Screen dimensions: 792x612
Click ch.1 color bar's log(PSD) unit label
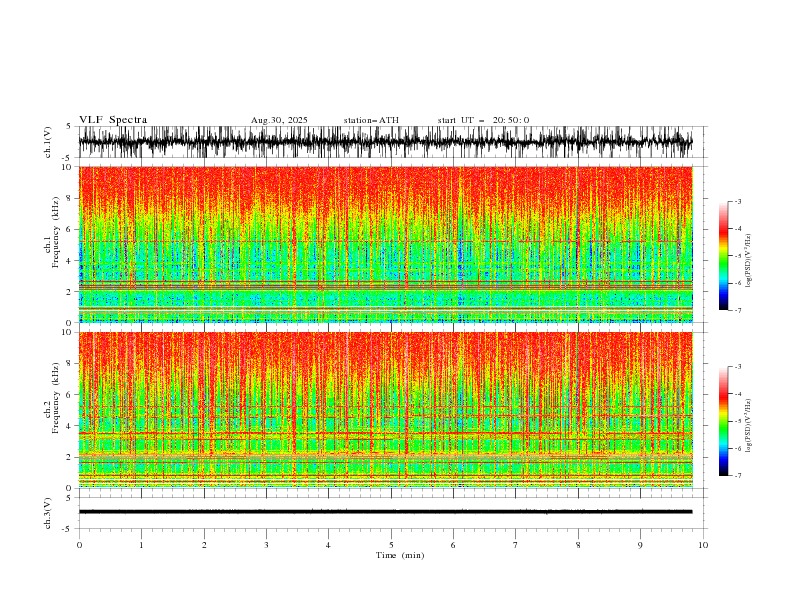click(x=748, y=261)
